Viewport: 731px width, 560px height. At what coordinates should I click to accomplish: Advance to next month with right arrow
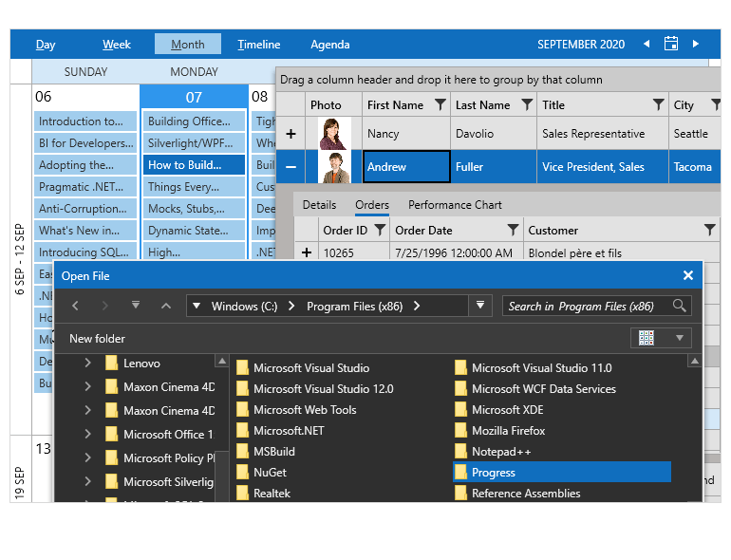click(x=696, y=44)
